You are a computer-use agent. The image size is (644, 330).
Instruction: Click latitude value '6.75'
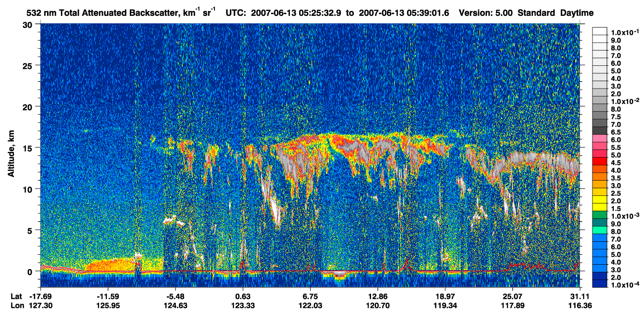[x=310, y=296]
